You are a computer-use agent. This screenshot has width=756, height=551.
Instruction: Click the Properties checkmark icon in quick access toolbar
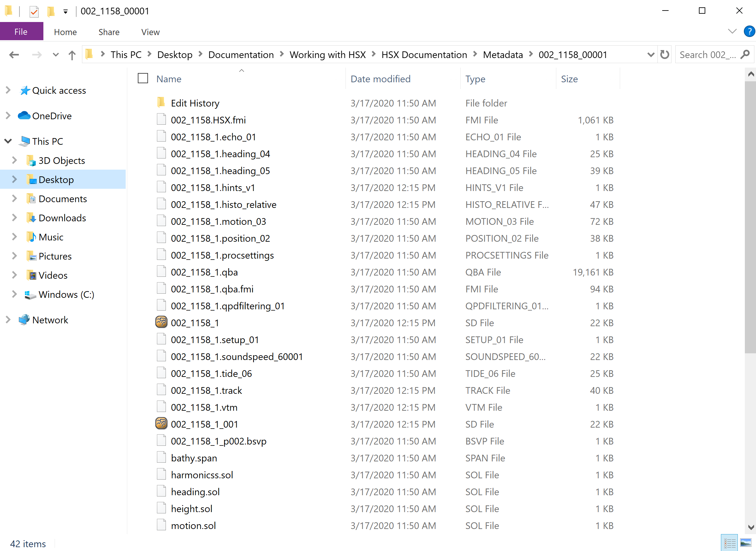click(x=34, y=11)
